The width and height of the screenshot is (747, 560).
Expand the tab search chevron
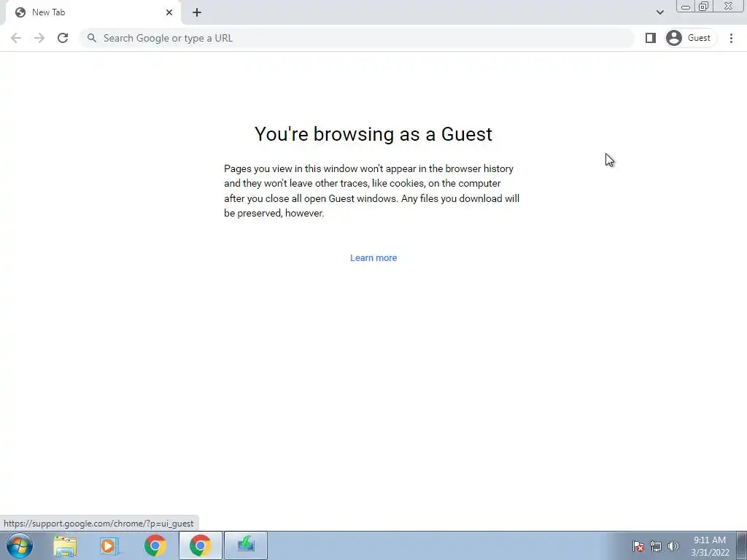click(659, 12)
